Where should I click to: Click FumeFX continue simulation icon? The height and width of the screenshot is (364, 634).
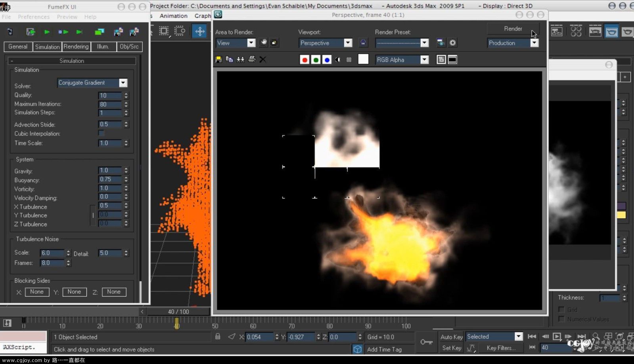(x=63, y=32)
